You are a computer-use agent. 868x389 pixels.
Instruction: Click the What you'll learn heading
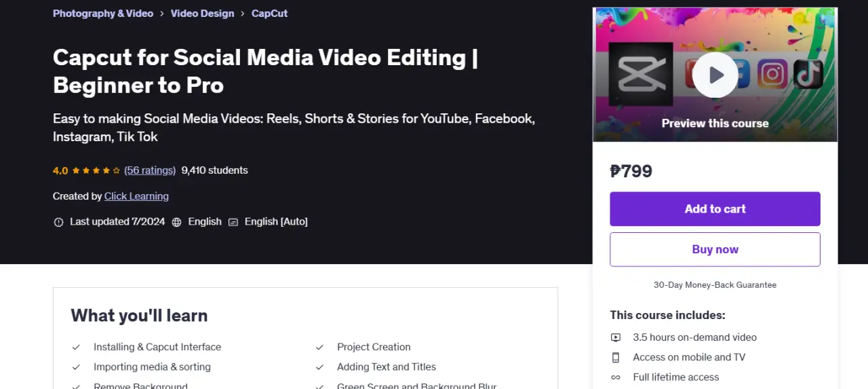pos(139,316)
